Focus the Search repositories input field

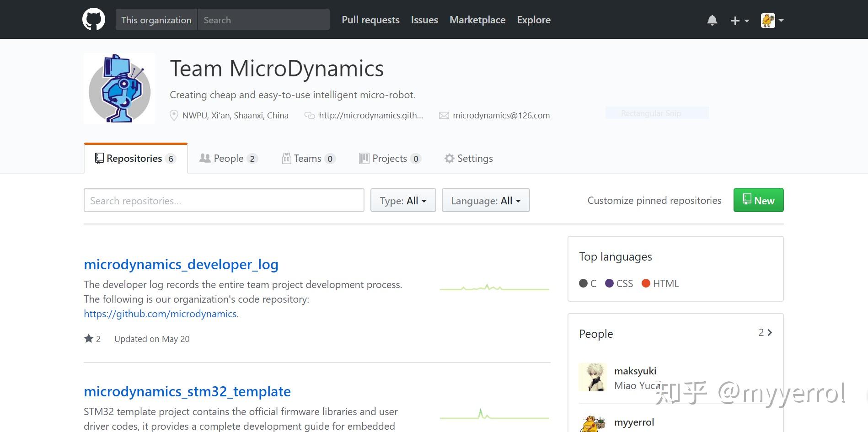(224, 200)
